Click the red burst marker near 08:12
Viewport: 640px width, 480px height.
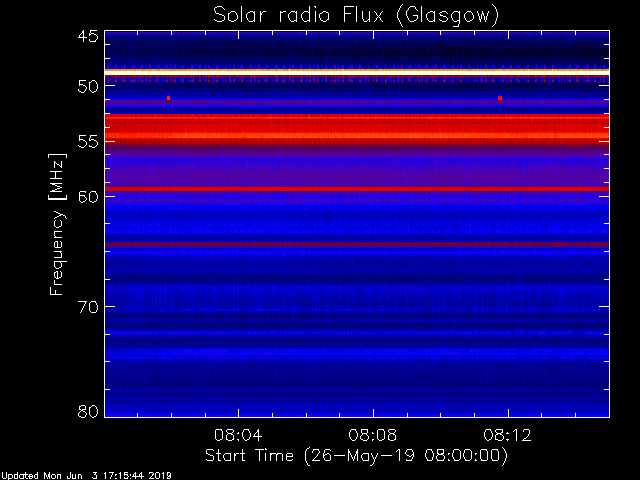pos(500,98)
